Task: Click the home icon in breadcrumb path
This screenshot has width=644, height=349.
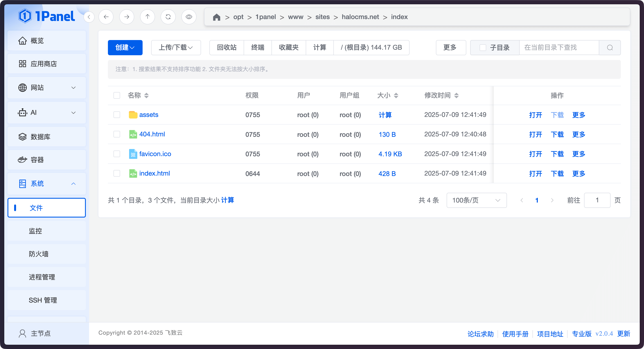Action: tap(216, 17)
